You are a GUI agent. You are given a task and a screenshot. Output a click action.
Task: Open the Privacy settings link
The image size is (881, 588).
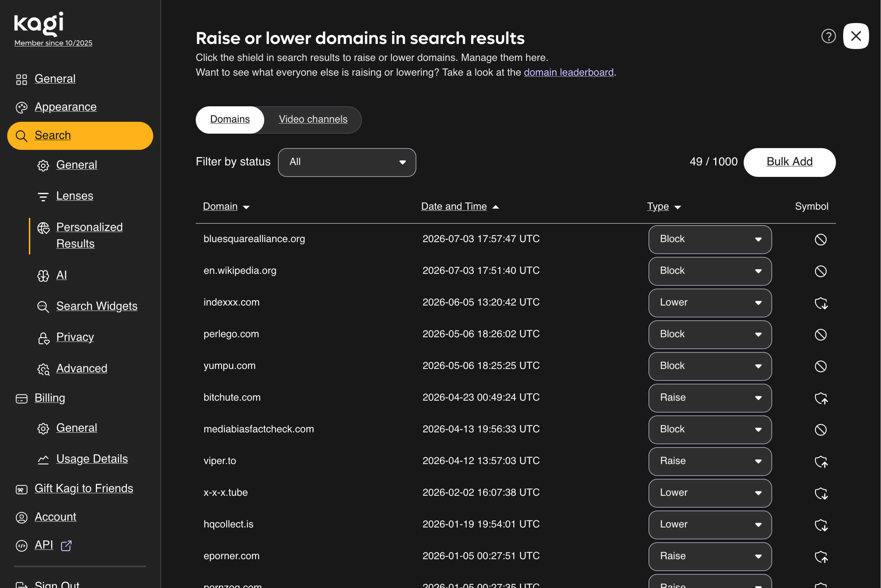pos(75,337)
